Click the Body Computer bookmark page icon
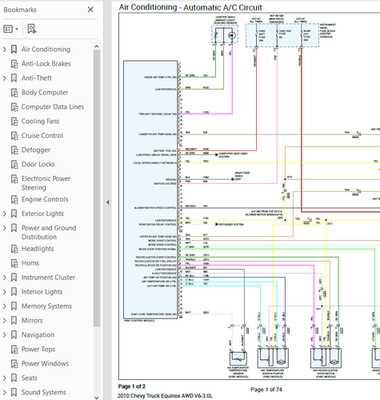This screenshot has height=400, width=380. point(14,92)
